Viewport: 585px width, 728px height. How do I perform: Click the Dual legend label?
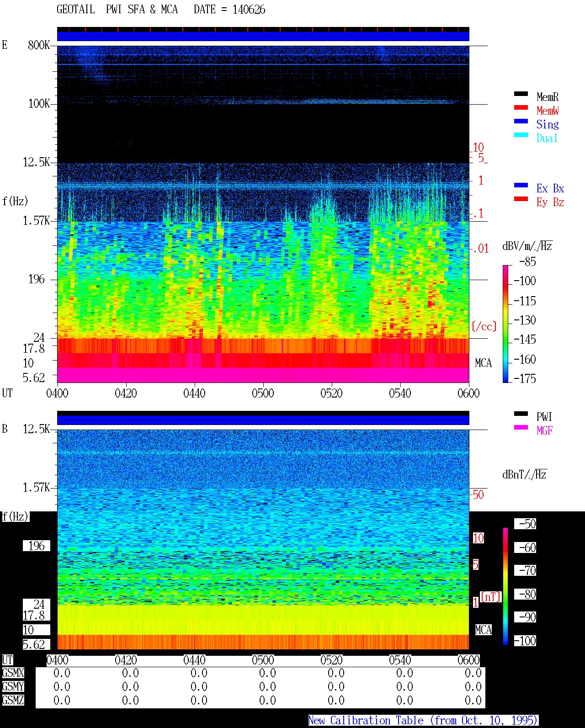547,138
